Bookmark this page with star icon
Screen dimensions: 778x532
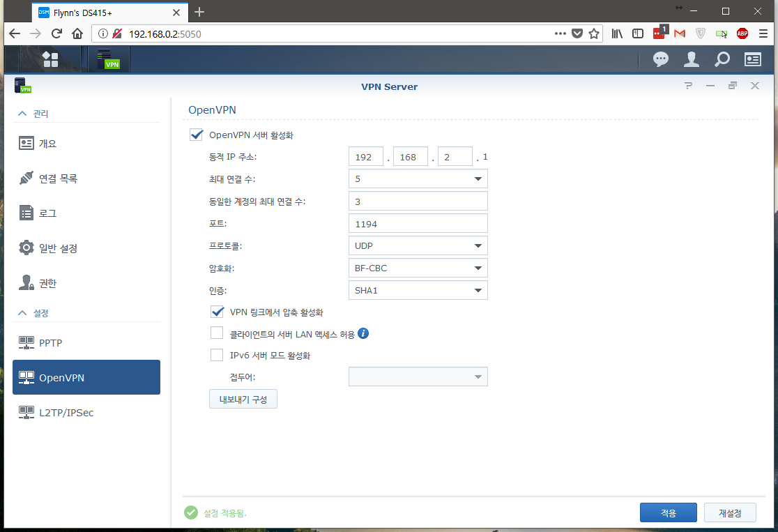(x=593, y=33)
